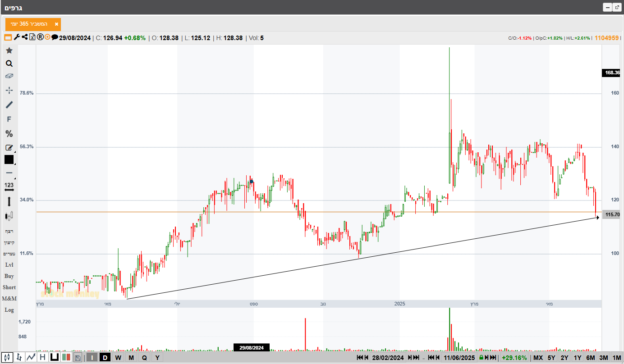Open the black drawing color swatch

[9, 159]
